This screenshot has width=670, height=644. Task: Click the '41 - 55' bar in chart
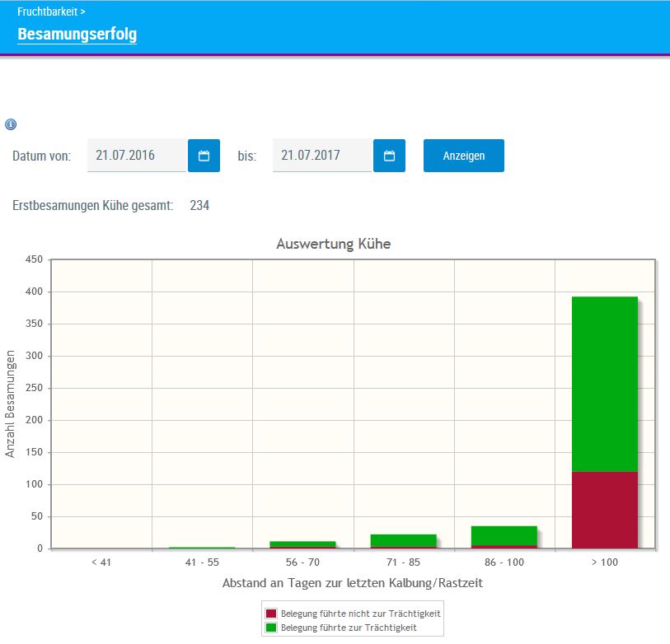click(x=202, y=548)
